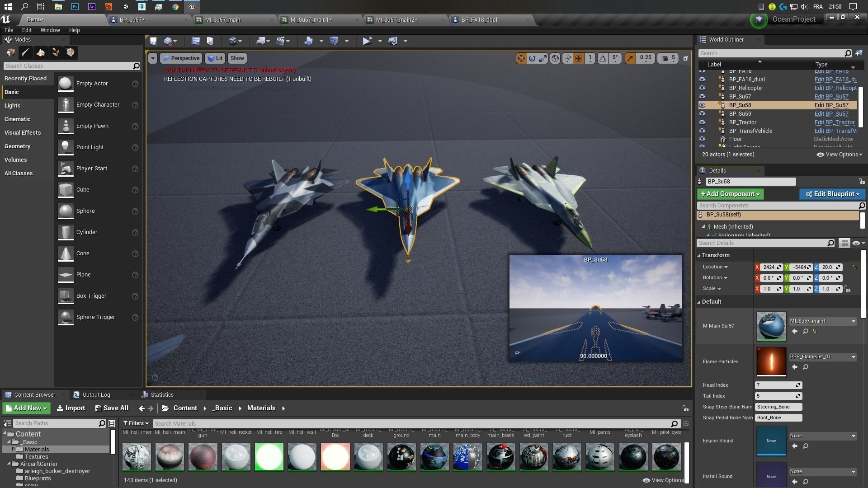Select the Foliage mode icon
The height and width of the screenshot is (488, 868).
coord(56,53)
